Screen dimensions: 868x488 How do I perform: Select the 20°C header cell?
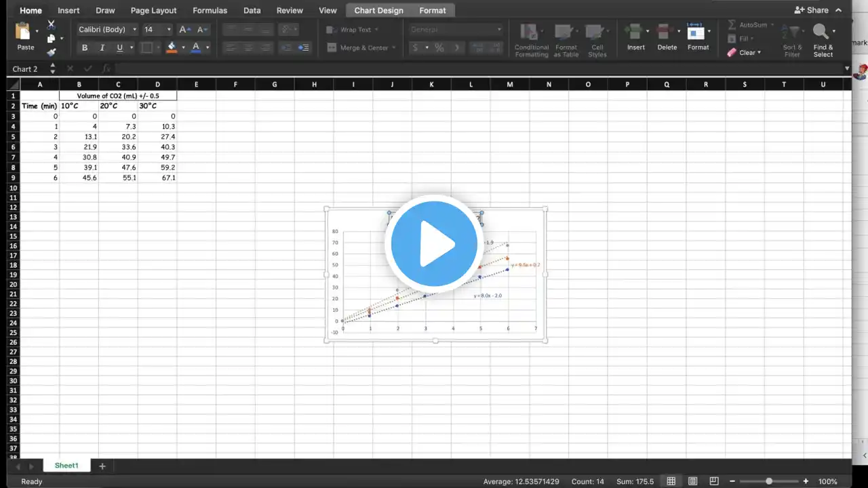(x=118, y=106)
